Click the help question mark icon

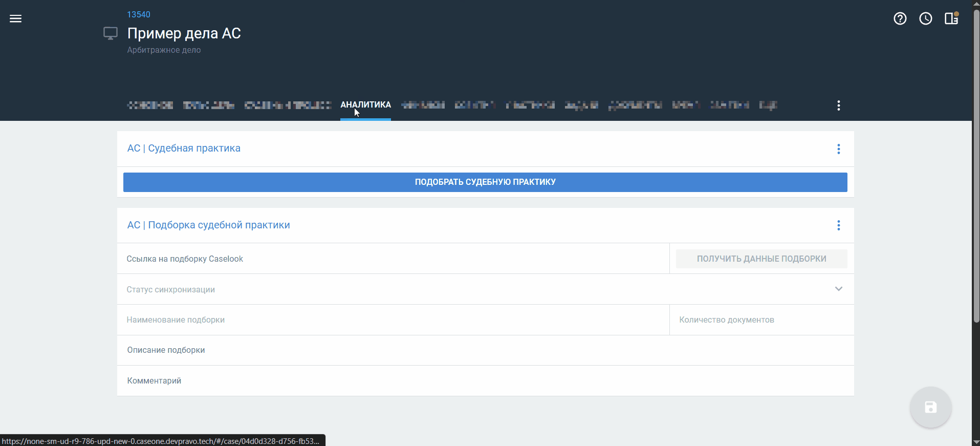(900, 19)
